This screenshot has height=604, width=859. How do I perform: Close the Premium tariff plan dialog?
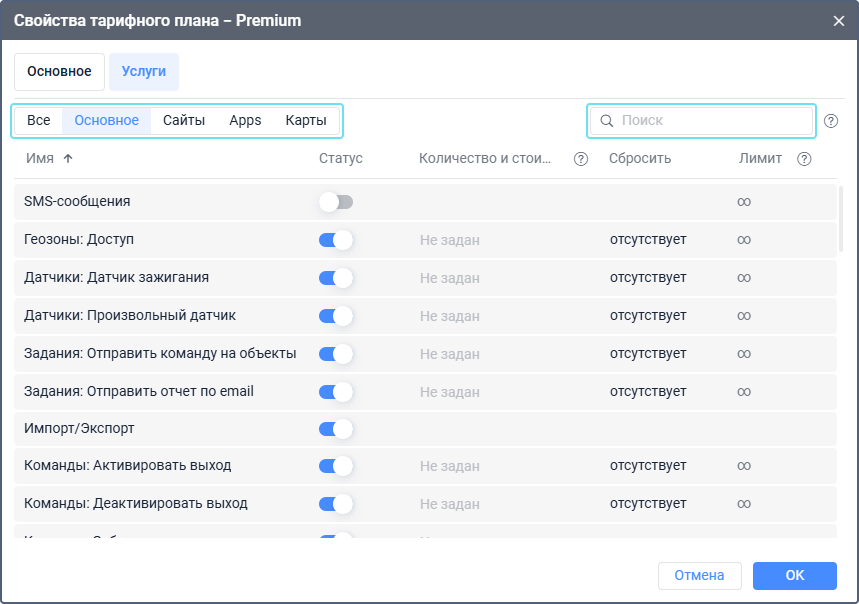click(x=839, y=20)
